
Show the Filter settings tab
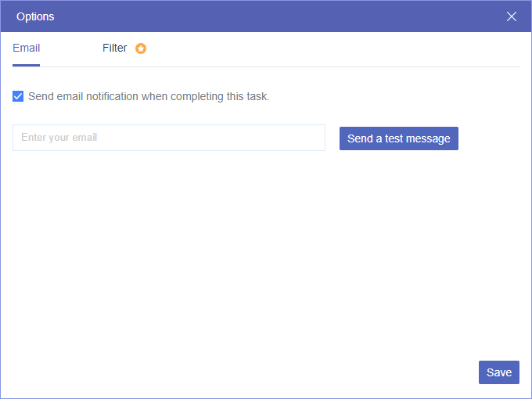(115, 49)
